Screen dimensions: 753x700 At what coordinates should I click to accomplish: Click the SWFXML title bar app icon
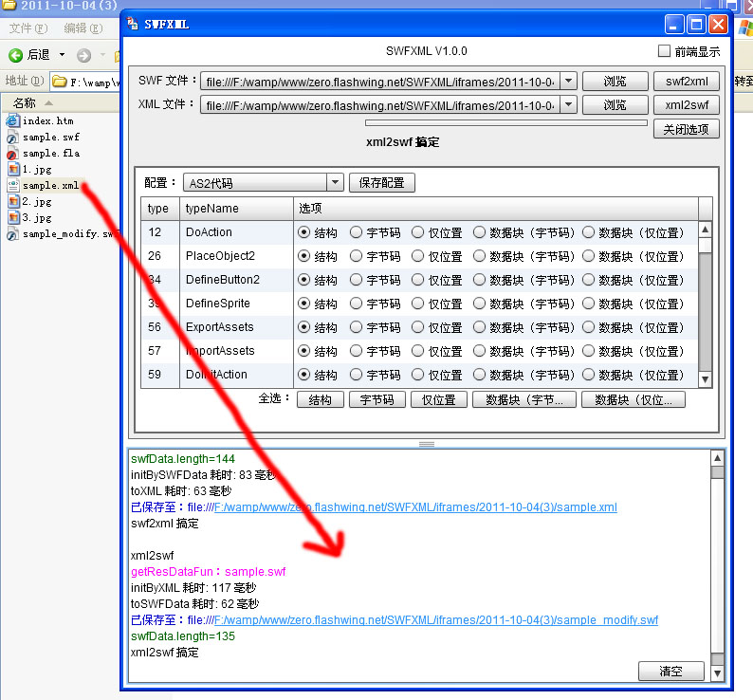tap(132, 23)
